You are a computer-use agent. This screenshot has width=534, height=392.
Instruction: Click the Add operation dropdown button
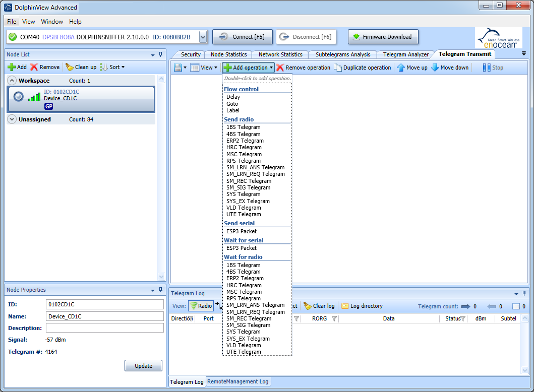click(x=248, y=68)
